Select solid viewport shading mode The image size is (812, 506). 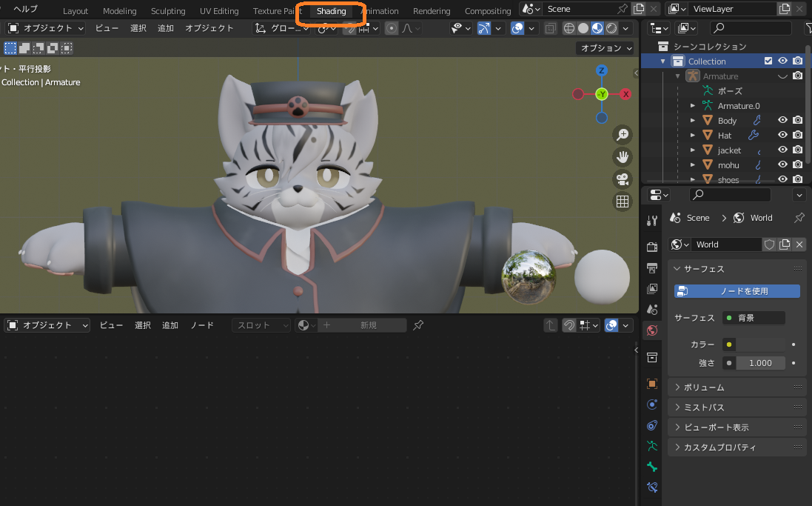[x=583, y=28]
